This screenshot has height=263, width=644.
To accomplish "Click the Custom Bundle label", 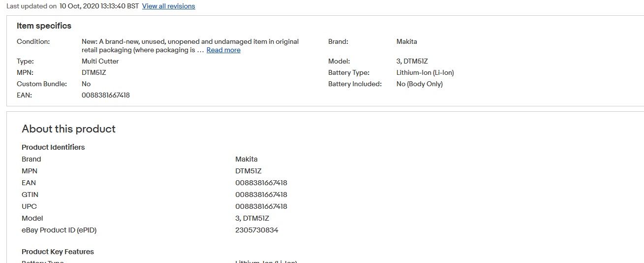I will (42, 84).
